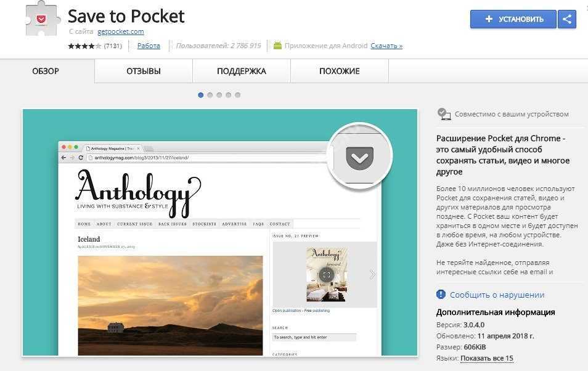Select the last carousel dot
The width and height of the screenshot is (588, 371).
tap(238, 95)
